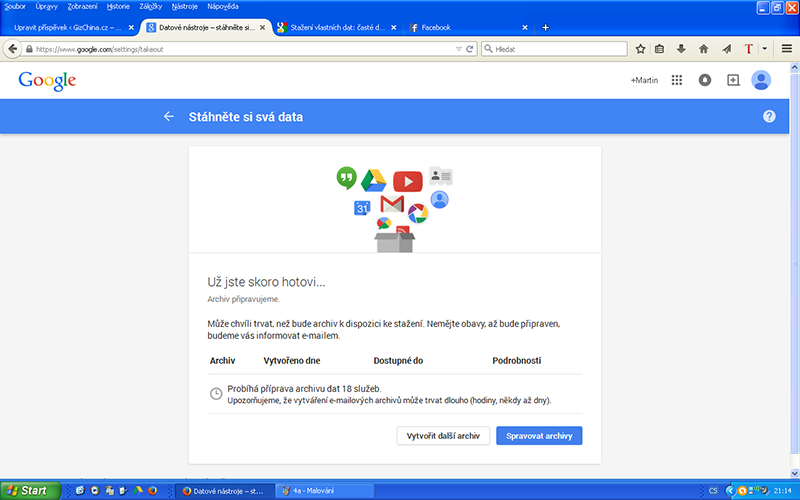Open the Nápověda menu
This screenshot has width=800, height=500.
223,7
